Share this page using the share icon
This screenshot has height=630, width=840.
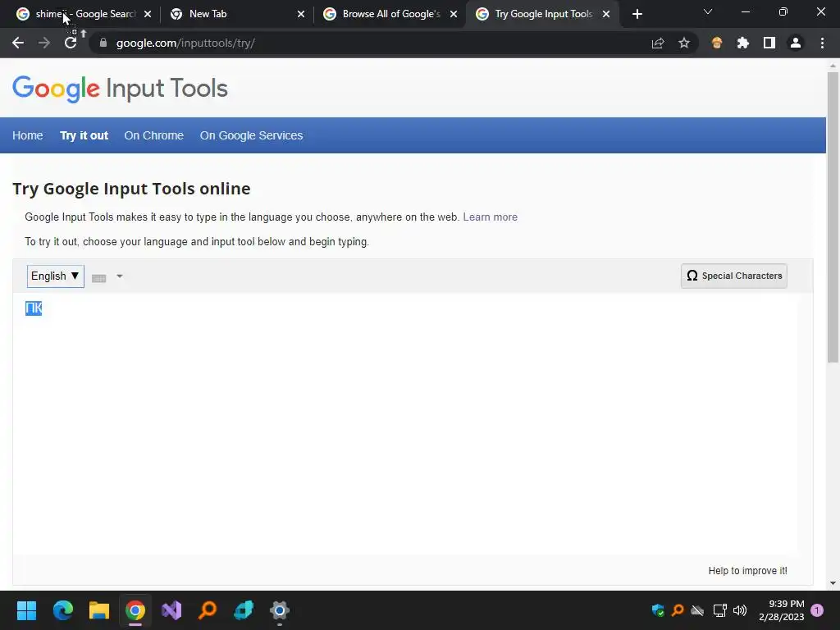coord(658,43)
